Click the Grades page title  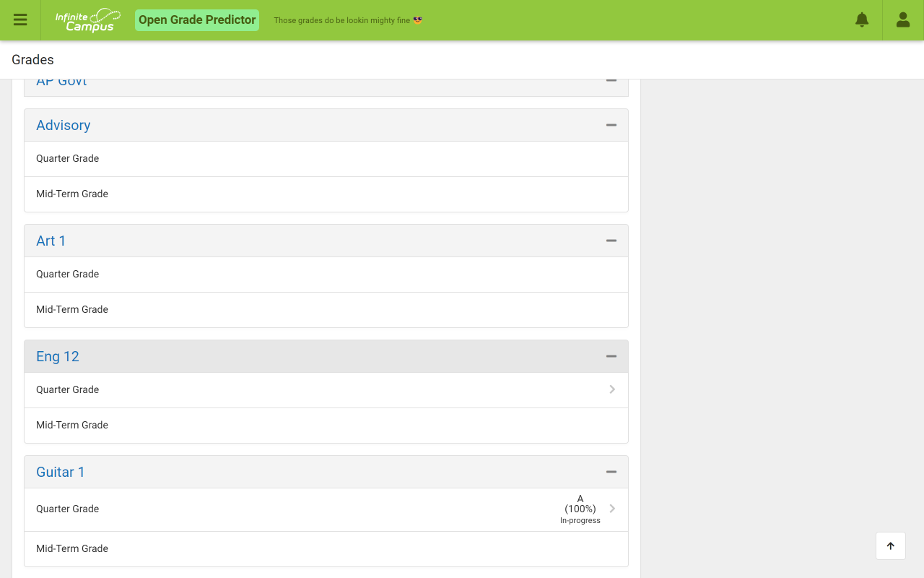coord(32,60)
